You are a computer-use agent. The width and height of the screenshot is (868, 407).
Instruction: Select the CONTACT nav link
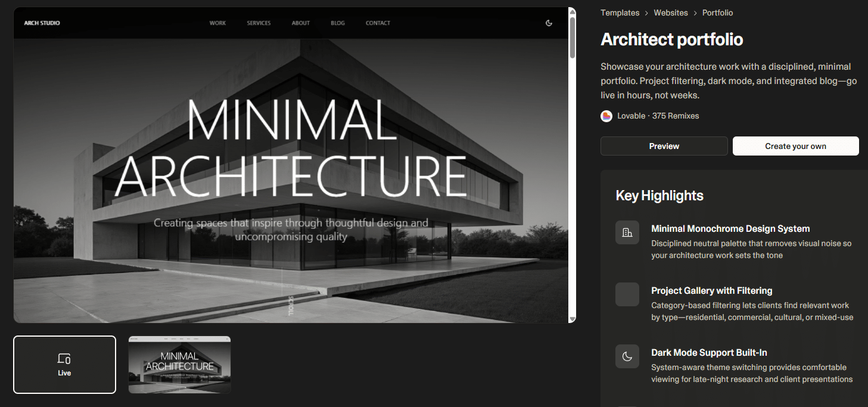[x=378, y=23]
